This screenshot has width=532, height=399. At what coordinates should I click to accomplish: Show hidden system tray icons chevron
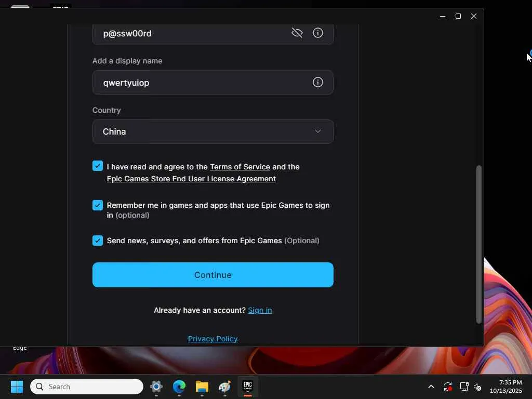[x=431, y=387]
